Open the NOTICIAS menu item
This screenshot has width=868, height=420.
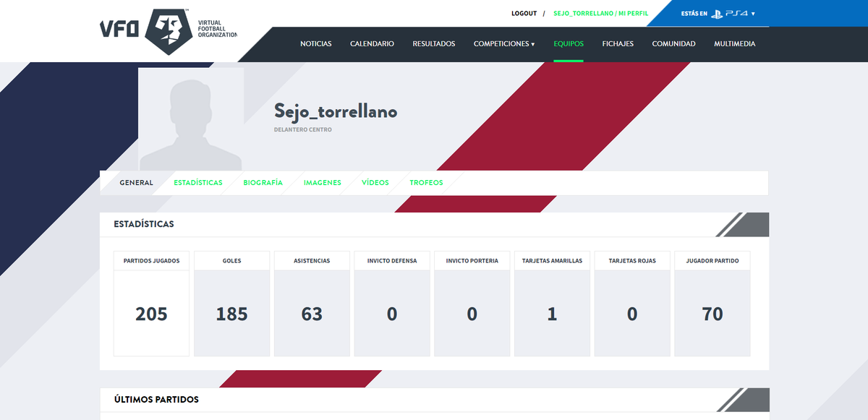coord(316,44)
